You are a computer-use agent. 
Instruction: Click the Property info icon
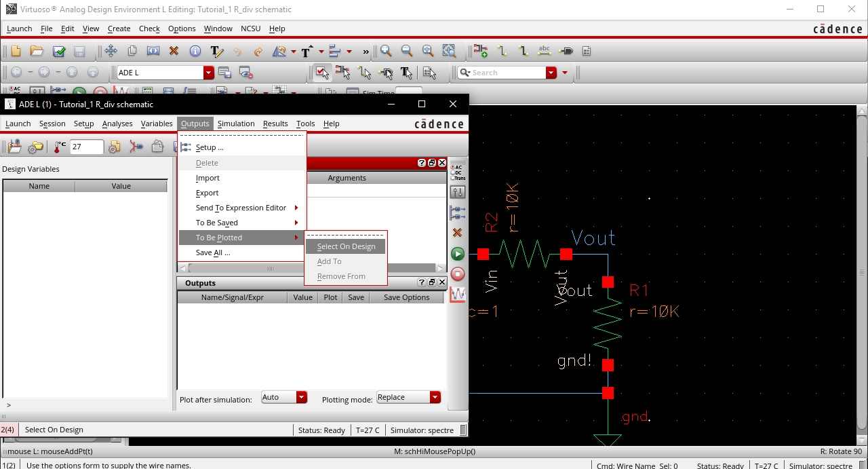tap(195, 52)
